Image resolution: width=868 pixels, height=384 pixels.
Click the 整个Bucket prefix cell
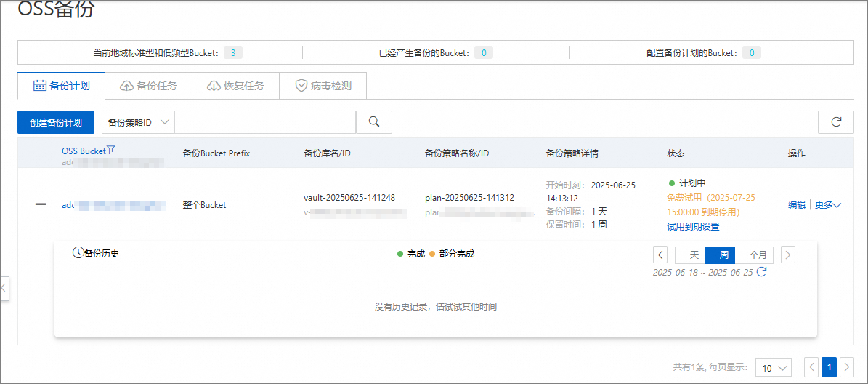point(204,205)
